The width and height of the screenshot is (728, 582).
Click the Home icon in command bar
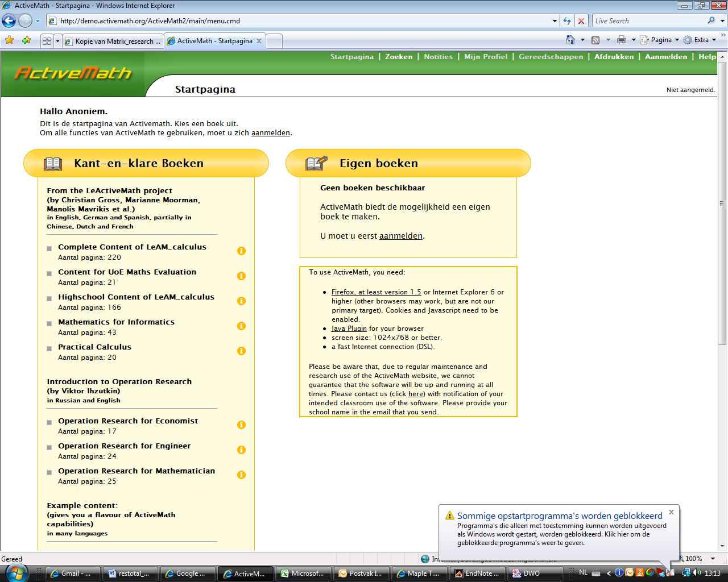coord(570,40)
